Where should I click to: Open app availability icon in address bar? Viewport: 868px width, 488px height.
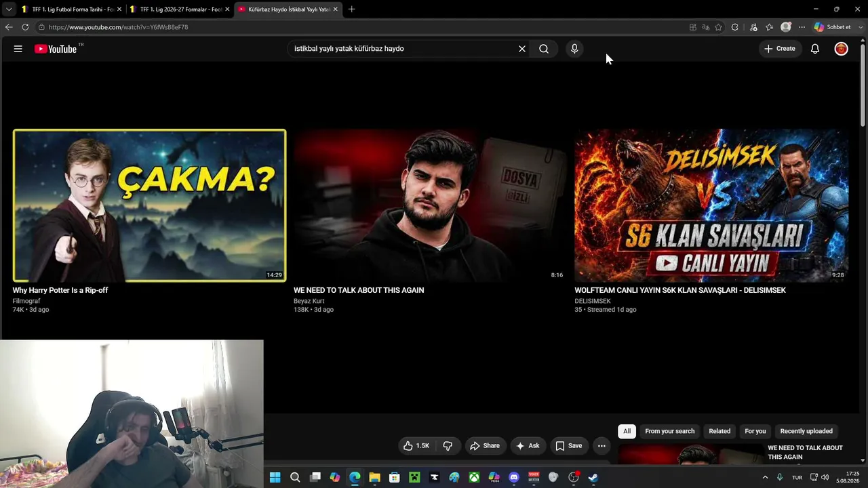[693, 27]
